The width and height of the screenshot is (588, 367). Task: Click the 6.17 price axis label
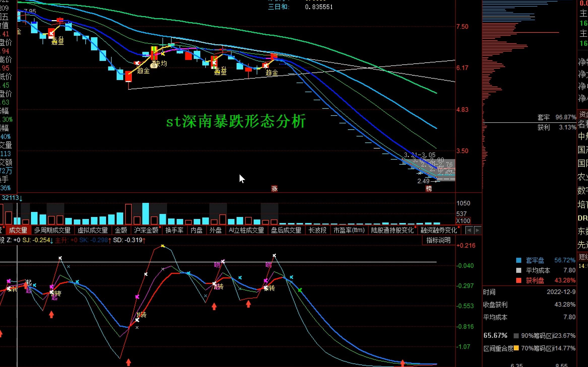[x=463, y=68]
